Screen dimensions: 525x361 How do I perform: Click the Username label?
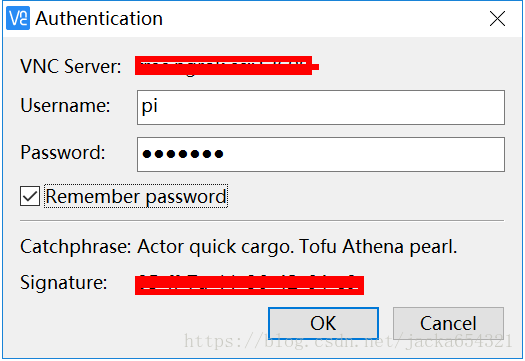(65, 105)
